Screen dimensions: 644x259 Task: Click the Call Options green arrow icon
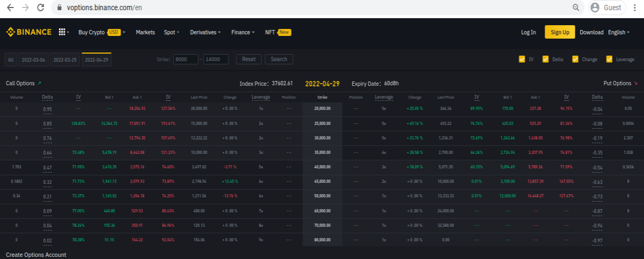click(39, 83)
